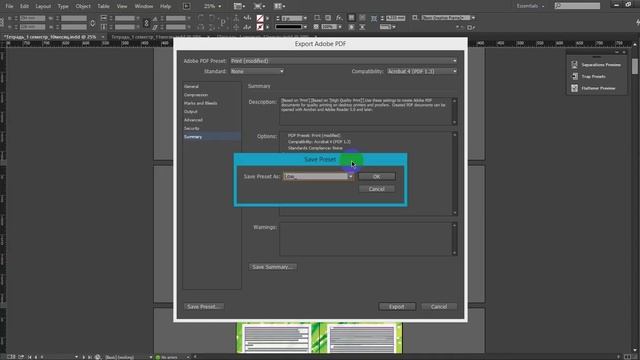Screen dimensions: 640x360
Task: Open the Table menu
Action: (103, 6)
